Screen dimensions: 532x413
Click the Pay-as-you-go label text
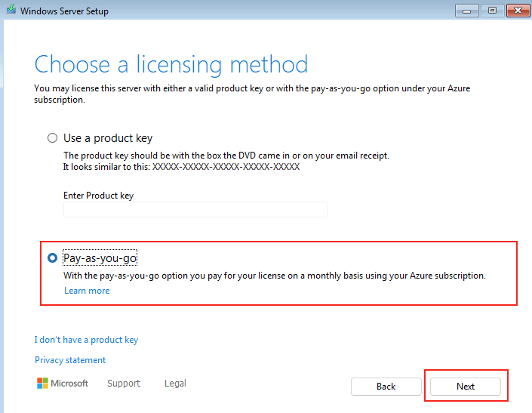point(100,258)
